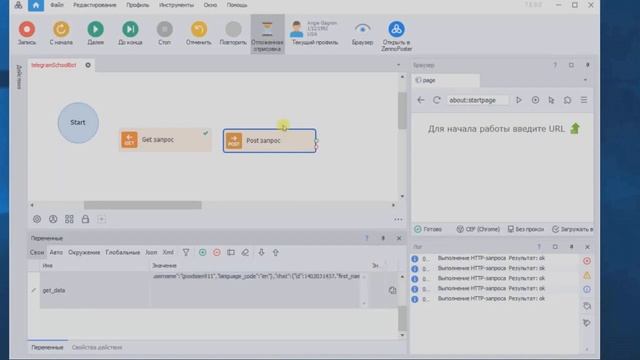Screen dimensions: 640x360
Task: Add variable with green plus icon
Action: (x=202, y=253)
